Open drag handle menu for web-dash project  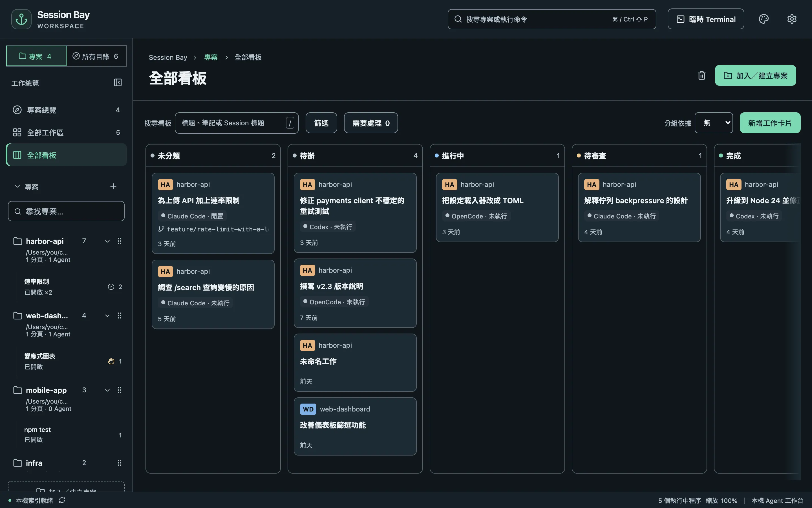point(120,316)
